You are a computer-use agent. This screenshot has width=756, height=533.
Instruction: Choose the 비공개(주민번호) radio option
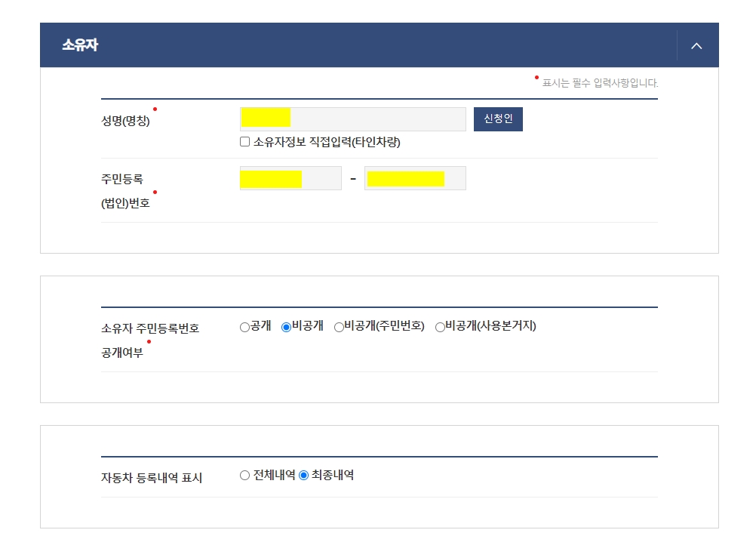pyautogui.click(x=339, y=328)
